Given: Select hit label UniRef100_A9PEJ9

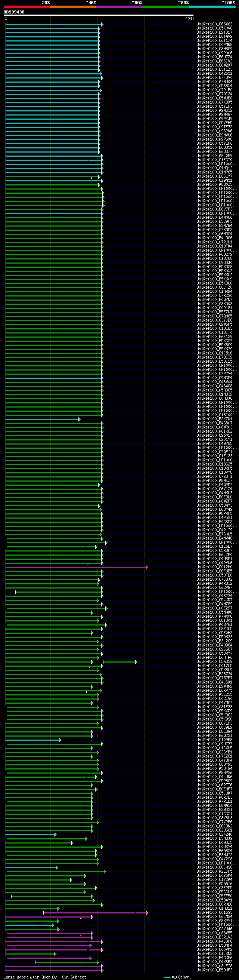Looking at the screenshot, I should [x=214, y=119].
